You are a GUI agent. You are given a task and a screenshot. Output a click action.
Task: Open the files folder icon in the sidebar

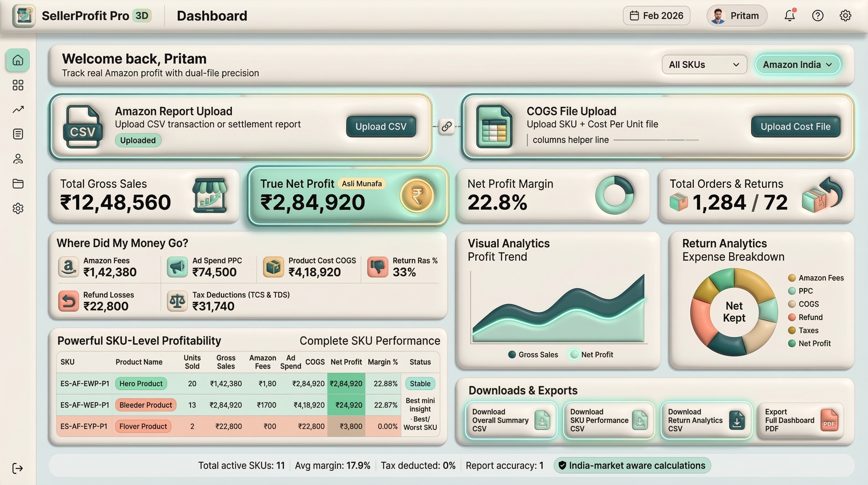(18, 184)
